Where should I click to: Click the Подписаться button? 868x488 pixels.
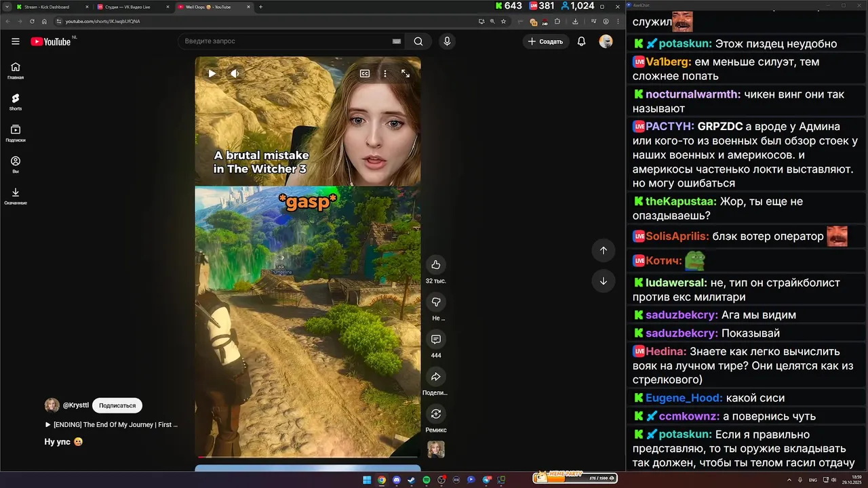point(117,405)
